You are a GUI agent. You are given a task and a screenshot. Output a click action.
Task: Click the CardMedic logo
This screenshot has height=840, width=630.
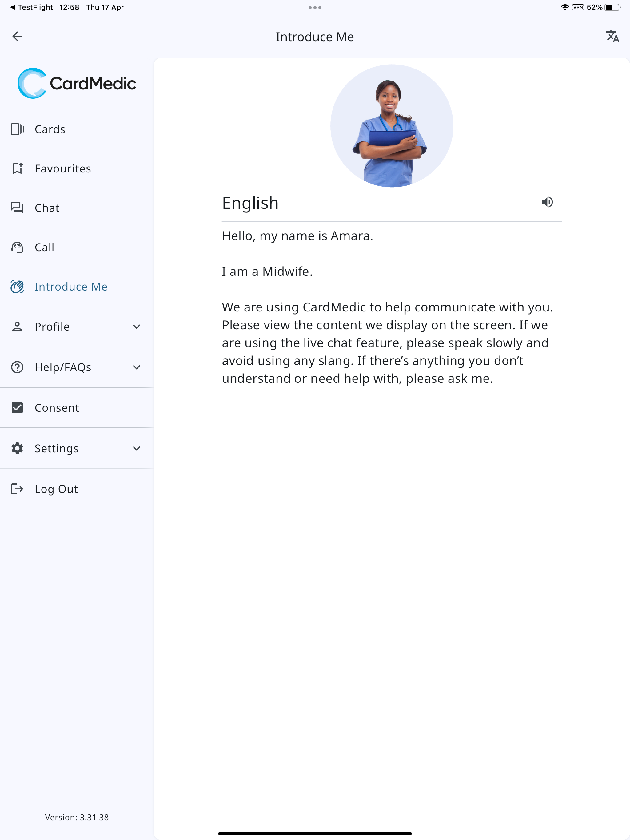[77, 83]
